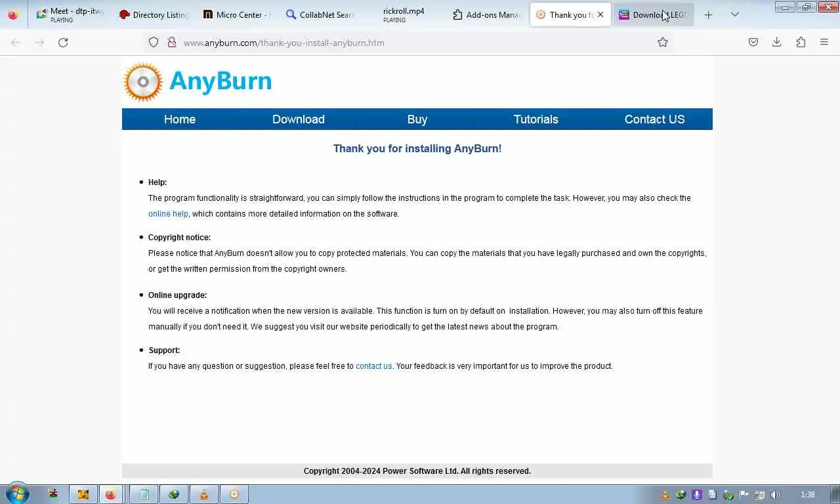Open Download in AnyBurn navigation
840x504 pixels.
(299, 119)
